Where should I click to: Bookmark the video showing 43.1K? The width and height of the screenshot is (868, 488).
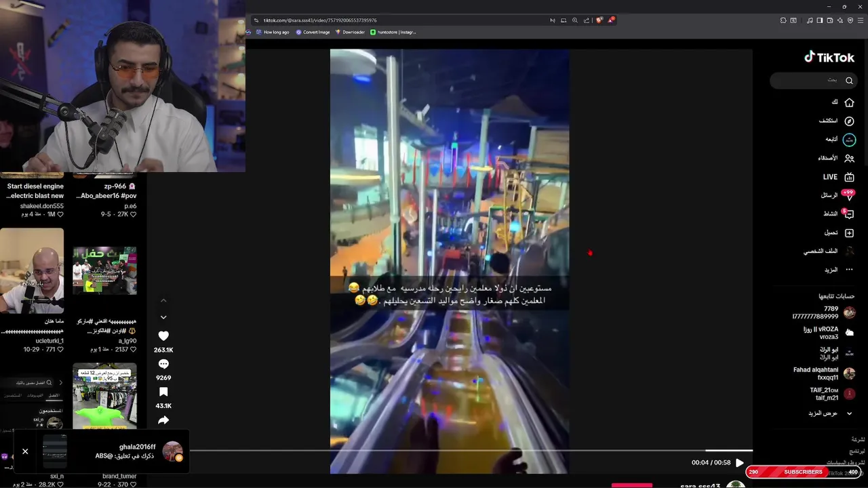tap(163, 392)
